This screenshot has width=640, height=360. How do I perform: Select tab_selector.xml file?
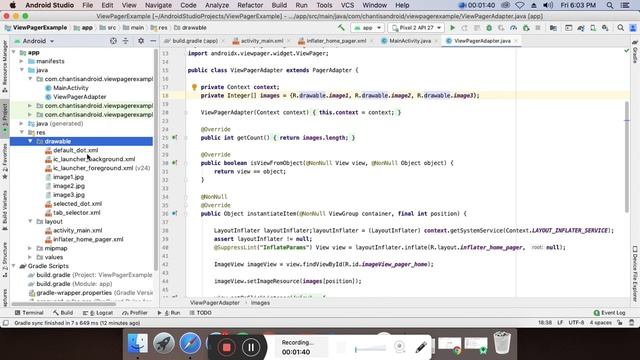[x=76, y=213]
